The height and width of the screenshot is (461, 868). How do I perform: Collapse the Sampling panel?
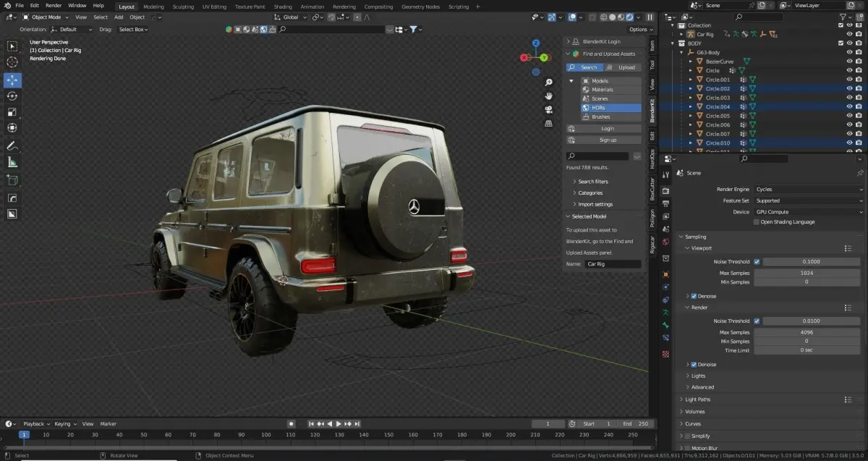click(x=695, y=237)
